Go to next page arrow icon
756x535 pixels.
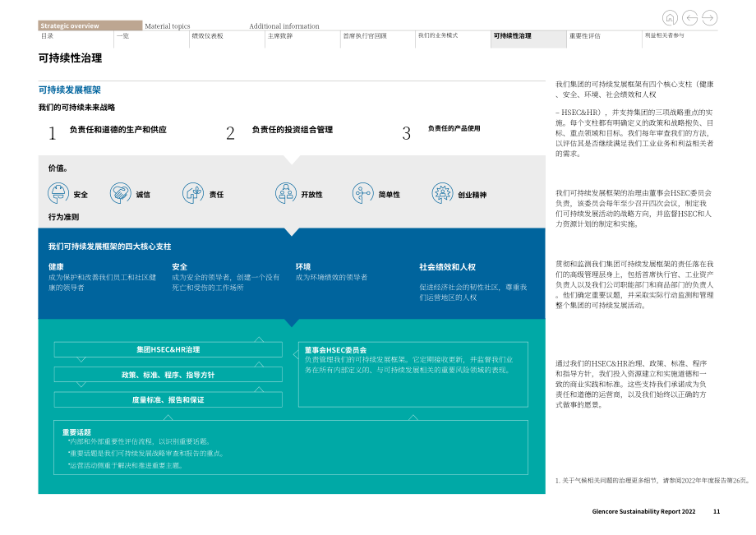(710, 18)
